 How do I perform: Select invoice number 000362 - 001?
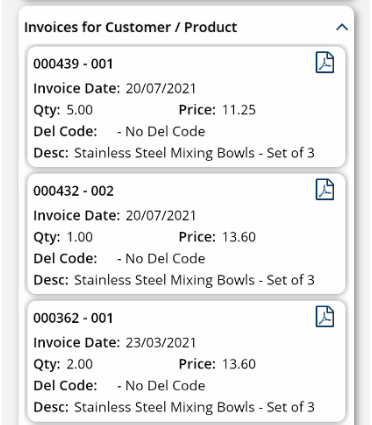pos(73,318)
